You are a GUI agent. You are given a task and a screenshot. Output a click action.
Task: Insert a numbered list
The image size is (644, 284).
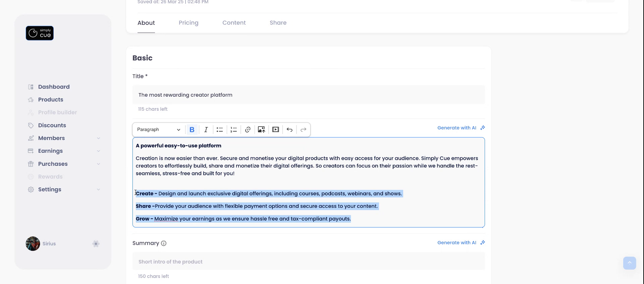234,130
